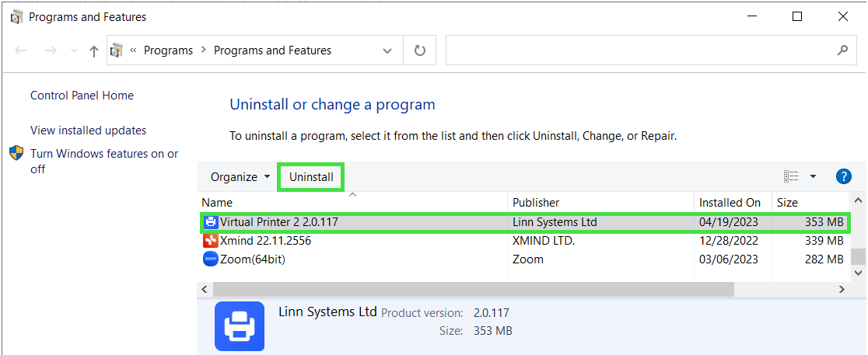Open the blue Help question icon
Screen dimensions: 868x355
coord(844,176)
